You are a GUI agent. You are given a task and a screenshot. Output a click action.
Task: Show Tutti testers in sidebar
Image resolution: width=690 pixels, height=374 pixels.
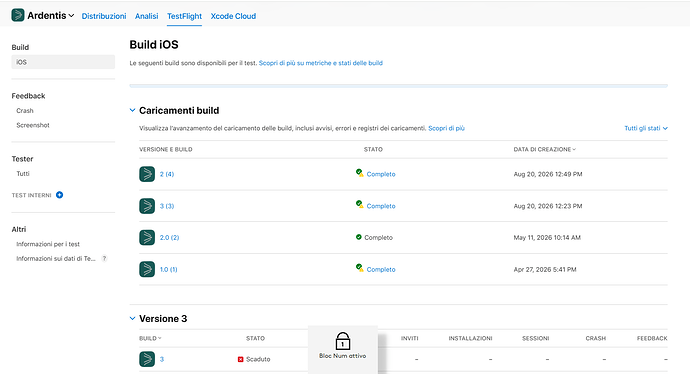tap(23, 173)
